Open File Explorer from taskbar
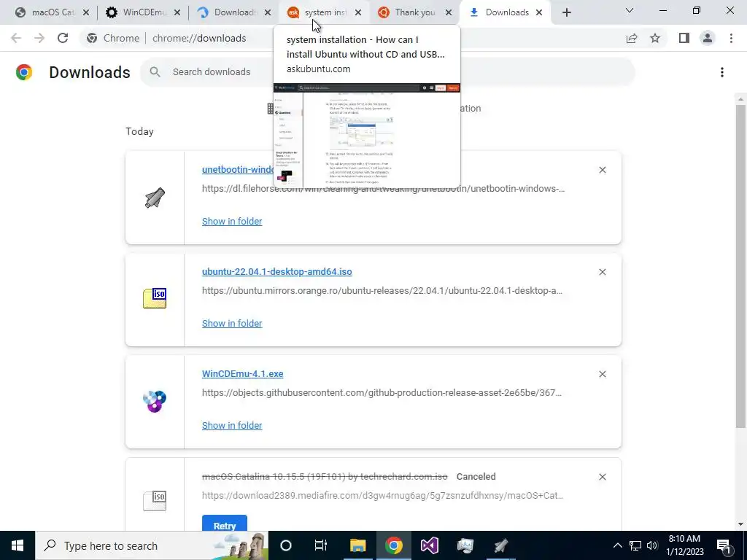Image resolution: width=747 pixels, height=560 pixels. point(357,545)
